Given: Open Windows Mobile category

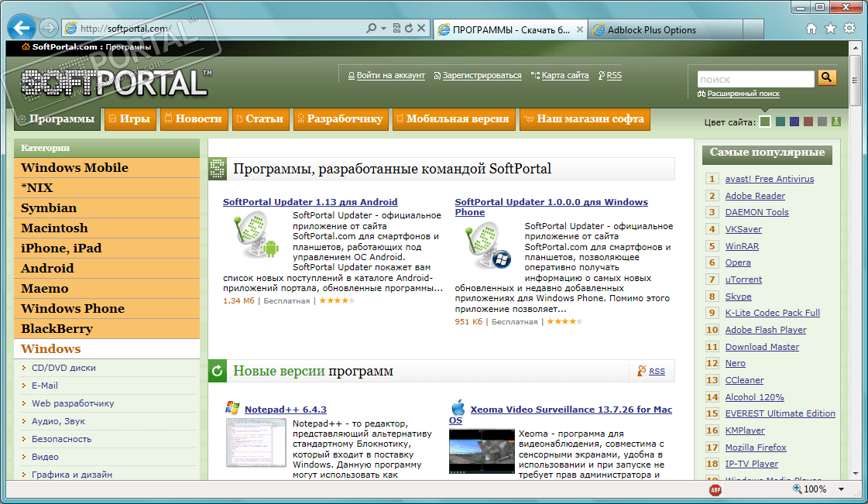Looking at the screenshot, I should tap(107, 168).
